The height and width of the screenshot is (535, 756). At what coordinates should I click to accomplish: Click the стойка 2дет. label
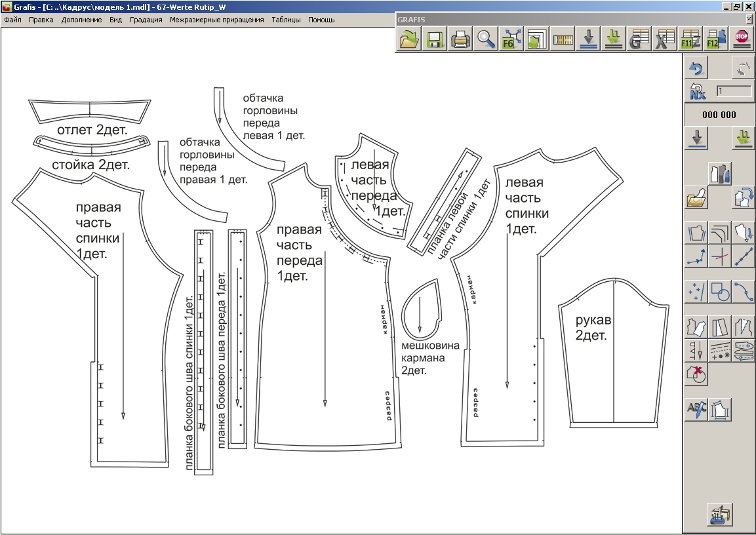click(x=90, y=165)
